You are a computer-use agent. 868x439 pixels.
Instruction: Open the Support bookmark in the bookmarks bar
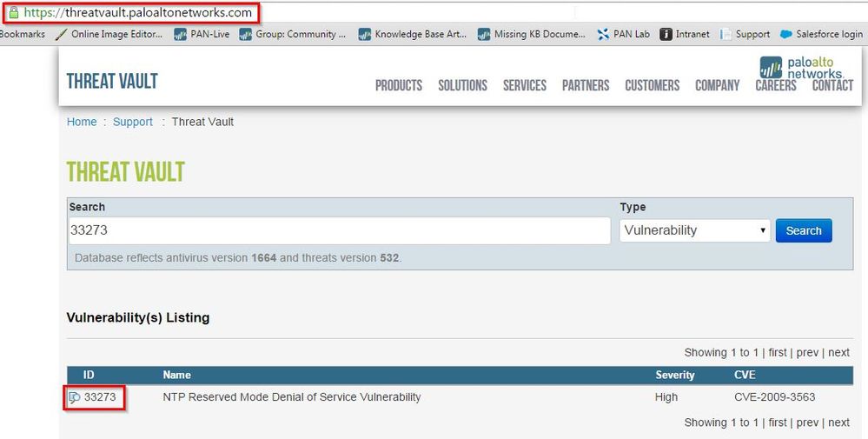coord(745,34)
